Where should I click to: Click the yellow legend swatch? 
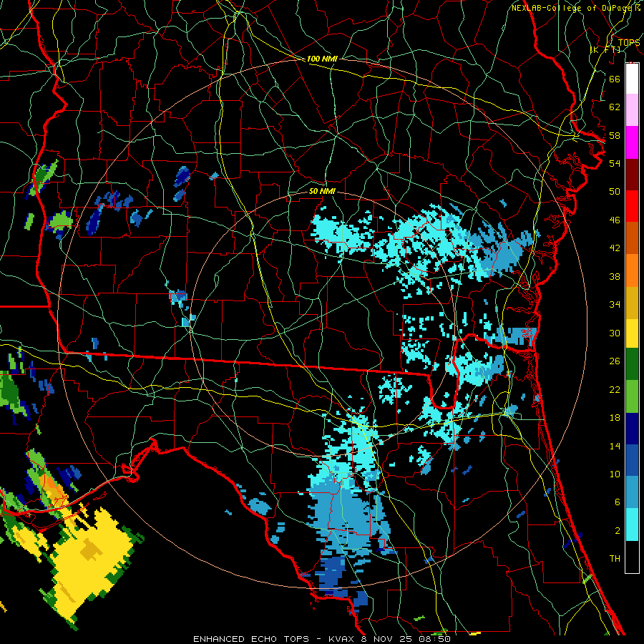pos(632,333)
